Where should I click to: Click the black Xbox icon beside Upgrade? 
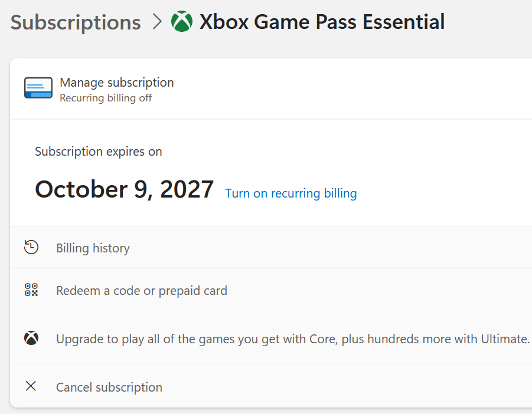pyautogui.click(x=31, y=339)
